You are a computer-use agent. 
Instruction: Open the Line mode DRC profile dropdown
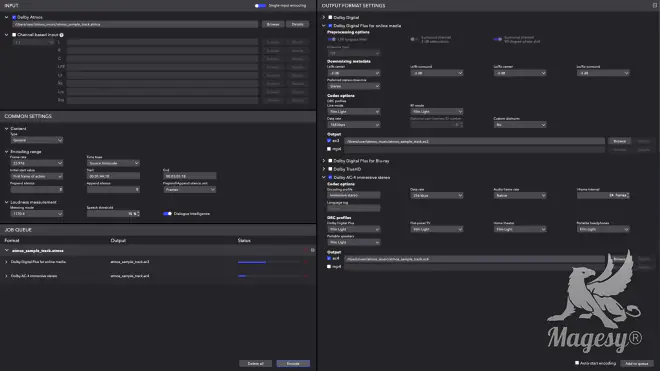pos(354,112)
